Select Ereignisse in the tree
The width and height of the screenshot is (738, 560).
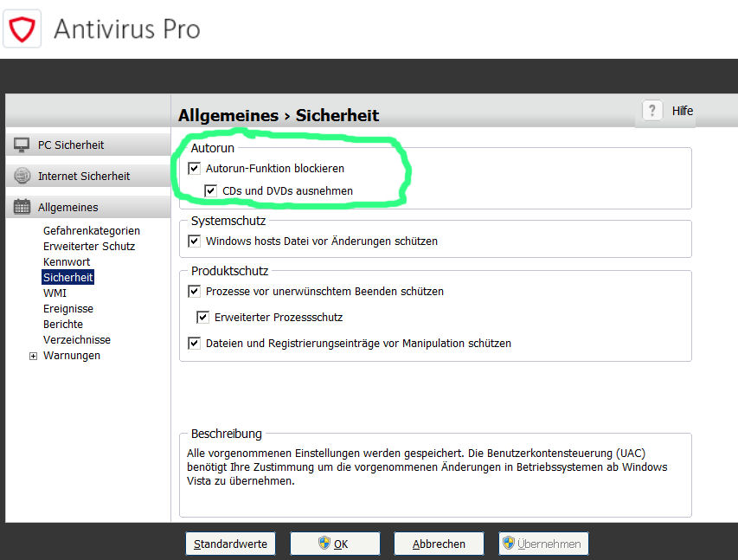point(68,308)
